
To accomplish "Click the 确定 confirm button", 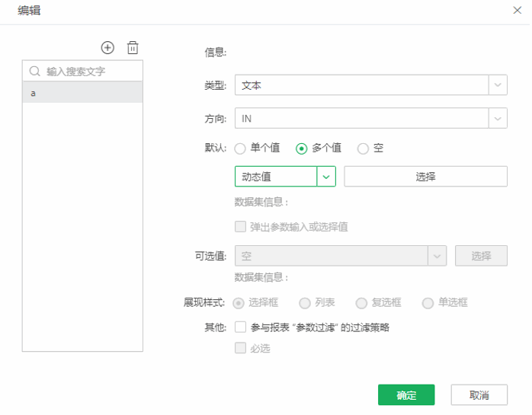I will pos(406,395).
